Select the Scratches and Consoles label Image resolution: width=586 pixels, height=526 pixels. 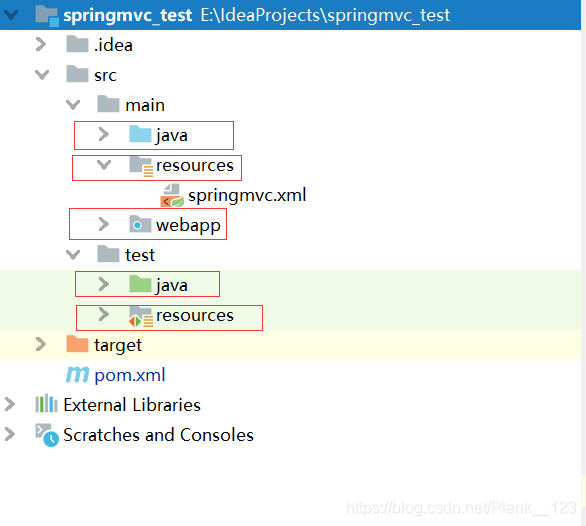click(158, 435)
